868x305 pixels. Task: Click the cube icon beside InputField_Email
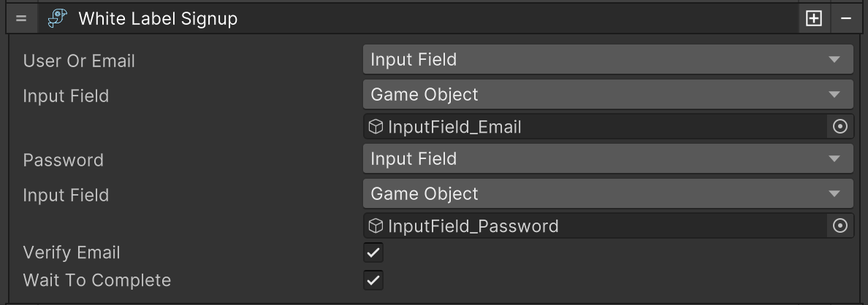pyautogui.click(x=376, y=127)
